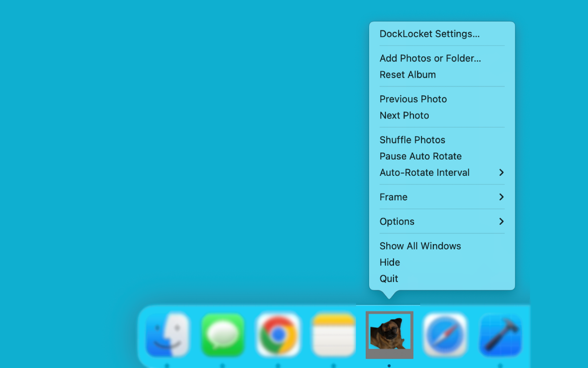Launch Safari from the Dock
This screenshot has width=588, height=368.
coord(445,334)
